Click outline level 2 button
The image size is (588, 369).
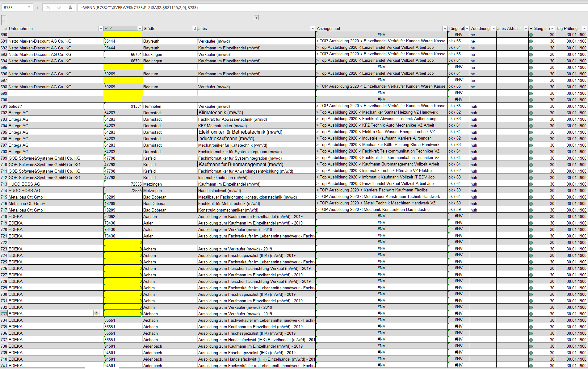[4, 23]
